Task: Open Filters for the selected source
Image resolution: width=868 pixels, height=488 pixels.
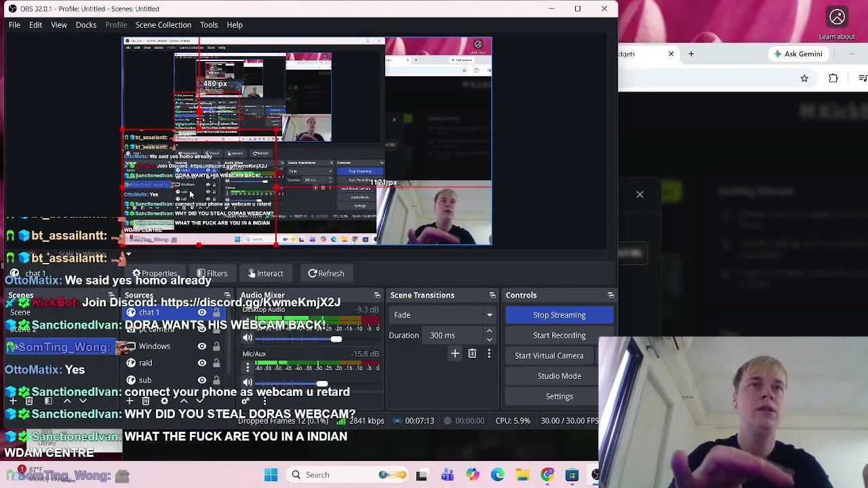Action: pos(212,273)
